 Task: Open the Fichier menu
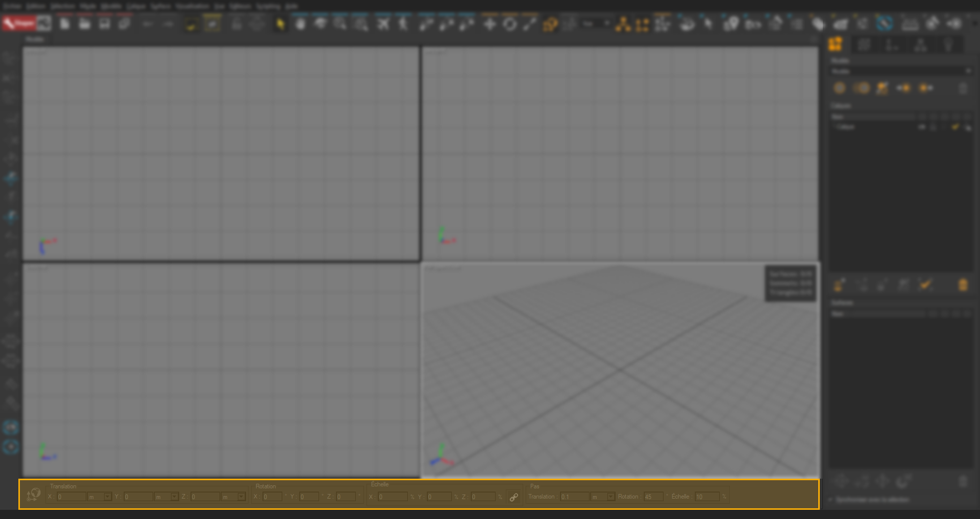pos(11,6)
